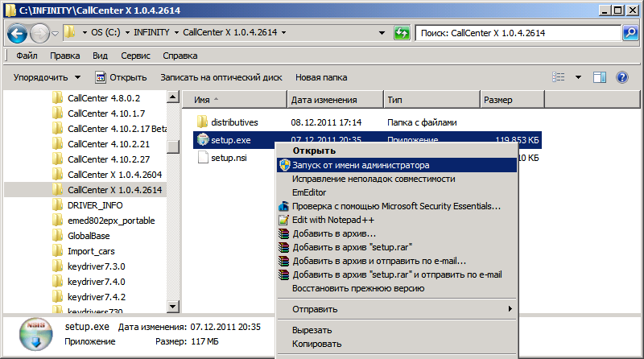The height and width of the screenshot is (359, 644).
Task: Go back with the blue Back arrow
Action: (x=18, y=34)
